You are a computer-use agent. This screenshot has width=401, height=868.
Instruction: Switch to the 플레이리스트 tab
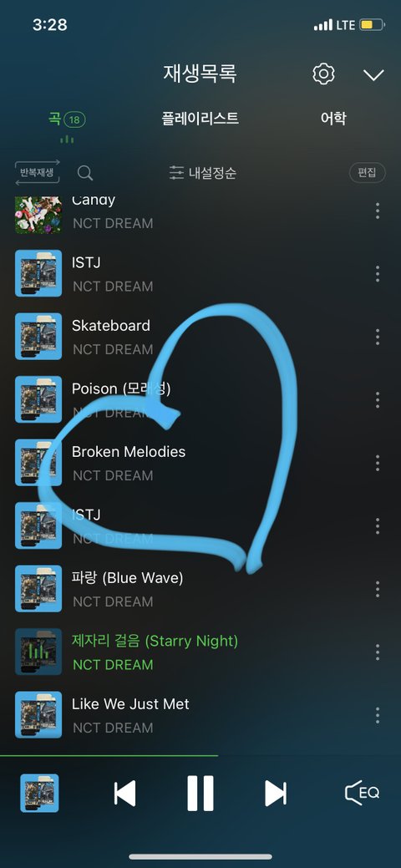[200, 118]
